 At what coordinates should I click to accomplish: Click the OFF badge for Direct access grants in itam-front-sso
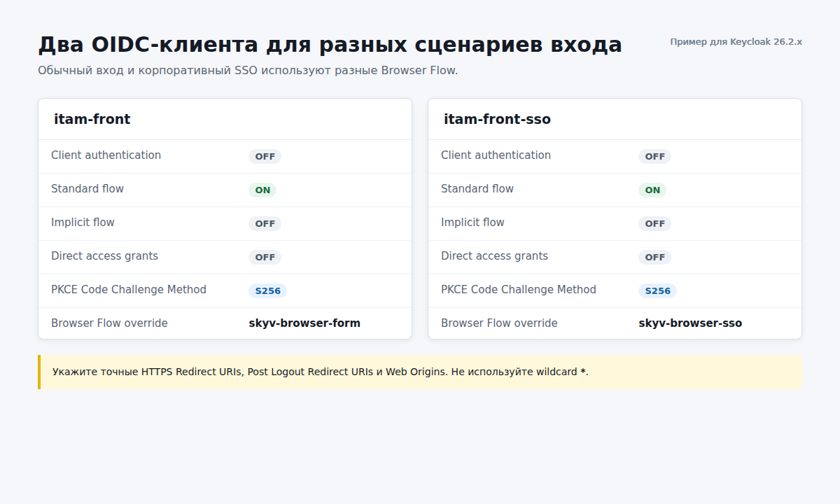[x=654, y=258]
